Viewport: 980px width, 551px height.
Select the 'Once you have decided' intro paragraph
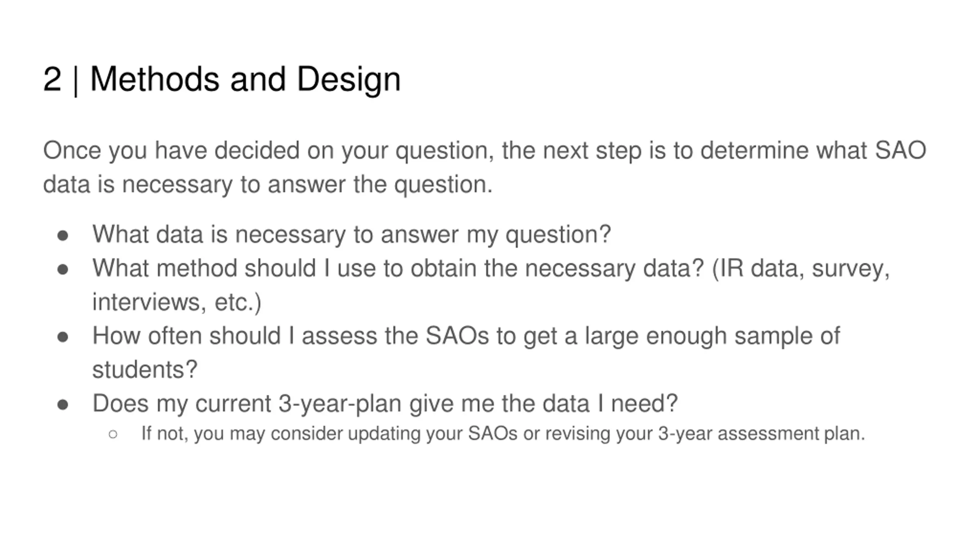484,167
